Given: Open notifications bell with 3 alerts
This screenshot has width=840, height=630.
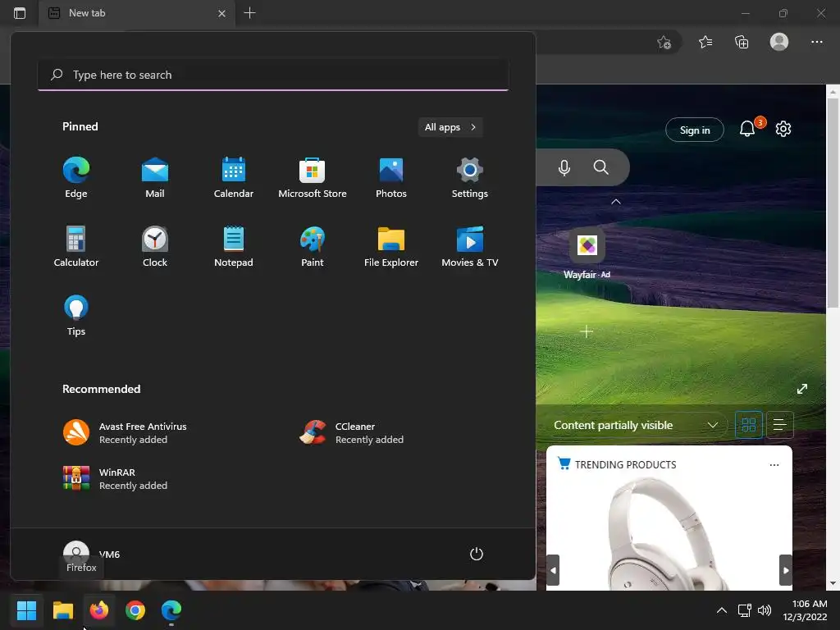Looking at the screenshot, I should [748, 129].
